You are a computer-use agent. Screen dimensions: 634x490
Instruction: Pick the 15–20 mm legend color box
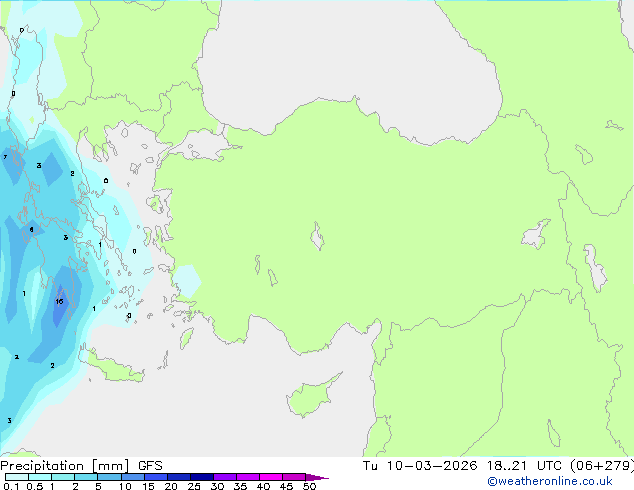[x=155, y=477]
